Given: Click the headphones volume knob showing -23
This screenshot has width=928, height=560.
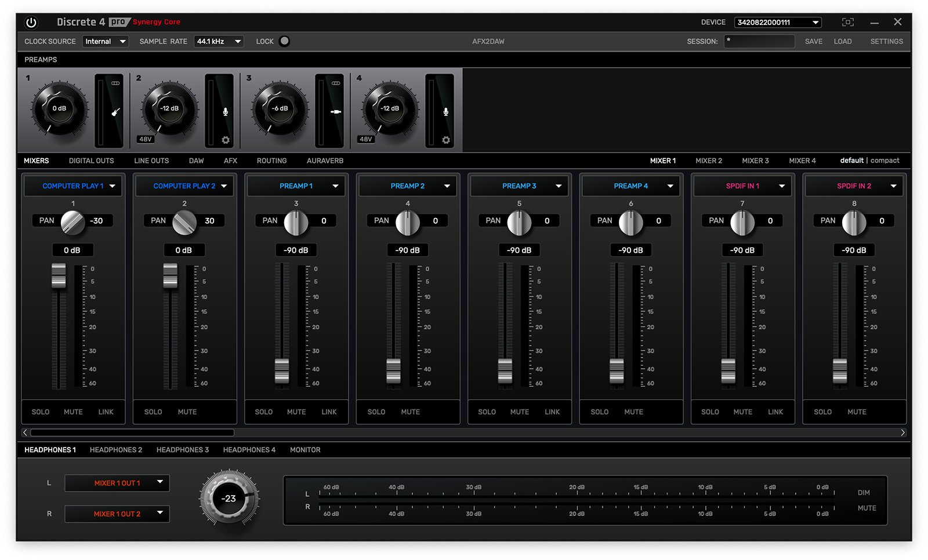Looking at the screenshot, I should 229,499.
